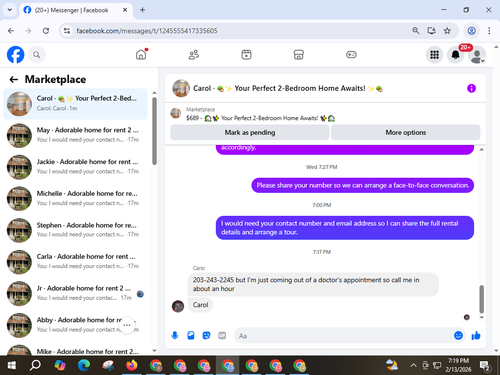Close the Messenger tab
This screenshot has width=500, height=375.
tap(125, 10)
